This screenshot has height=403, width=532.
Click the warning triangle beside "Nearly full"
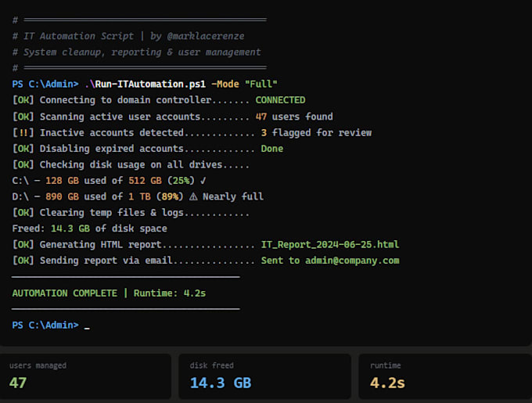193,196
